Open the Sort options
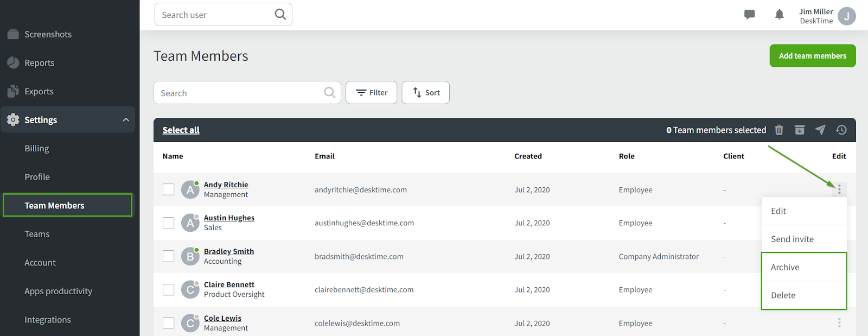This screenshot has width=868, height=336. [426, 93]
